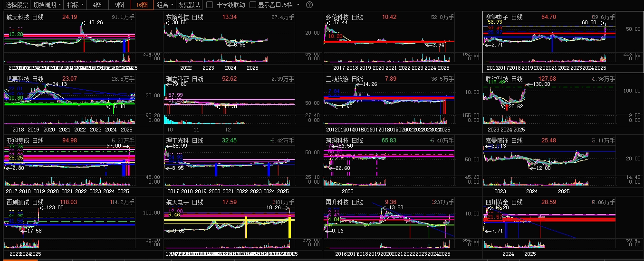This screenshot has width=644, height=261.
Task: Select the 赛微电子 chart panel
Action: (563, 42)
